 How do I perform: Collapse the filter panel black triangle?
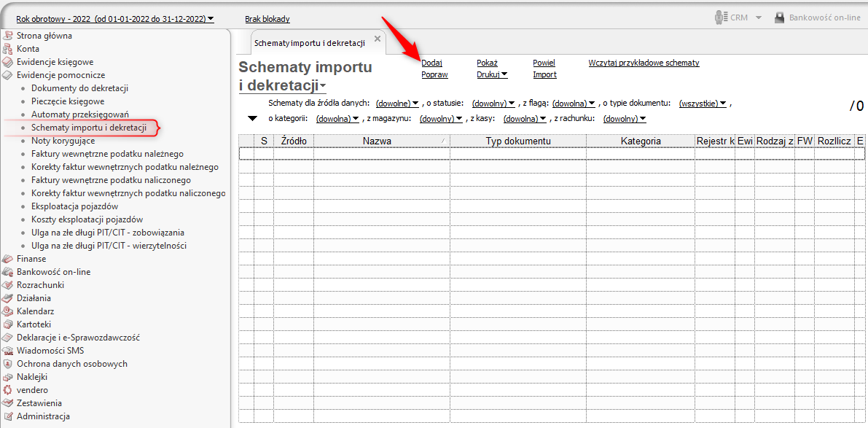click(252, 119)
